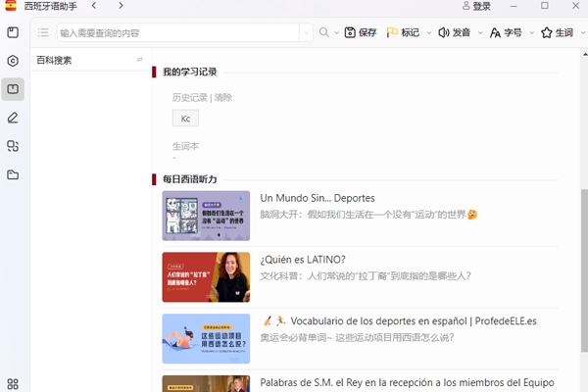Viewport: 588px width, 392px height.
Task: Click the vertical scrollbar thumb
Action: click(x=584, y=270)
